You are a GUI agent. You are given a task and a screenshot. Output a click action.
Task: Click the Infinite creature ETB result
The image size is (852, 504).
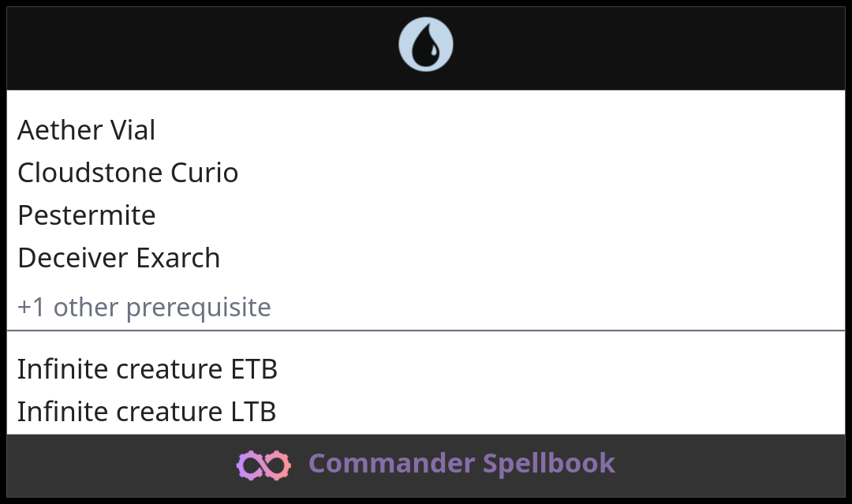(x=148, y=369)
